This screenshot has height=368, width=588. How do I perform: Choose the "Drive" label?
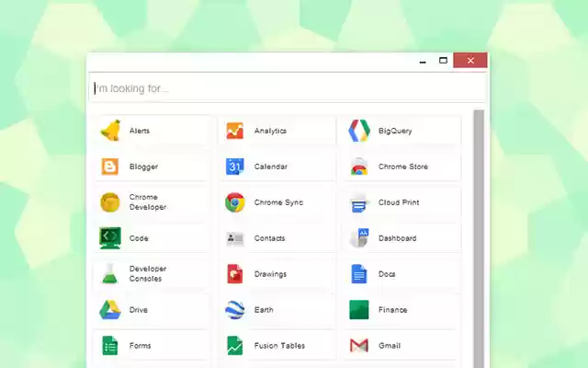139,310
